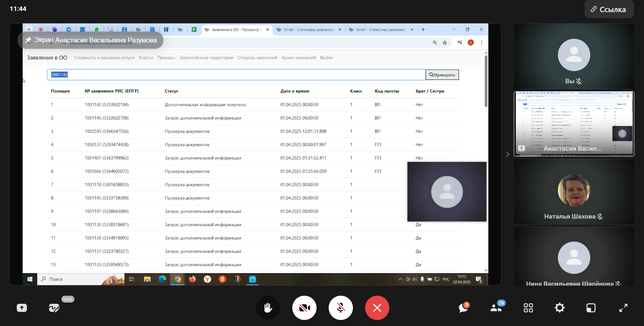This screenshot has width=644, height=326.
Task: Open the participants list
Action: 496,308
